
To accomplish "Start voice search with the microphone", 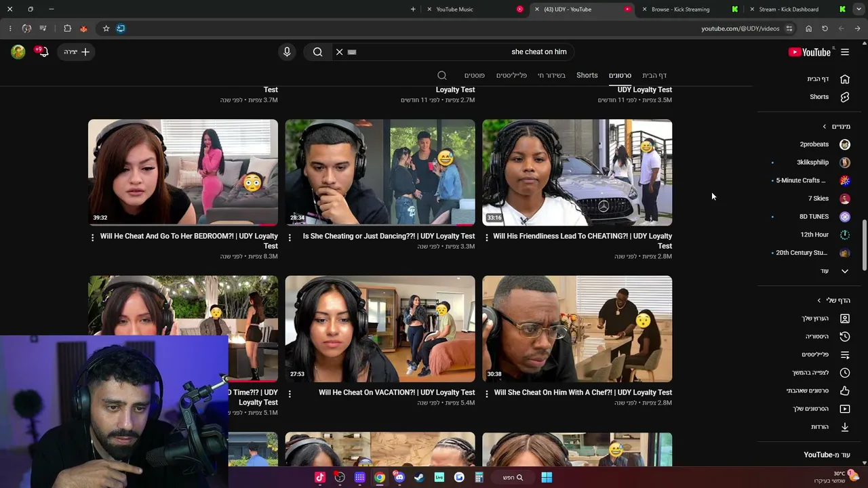I will coord(287,52).
